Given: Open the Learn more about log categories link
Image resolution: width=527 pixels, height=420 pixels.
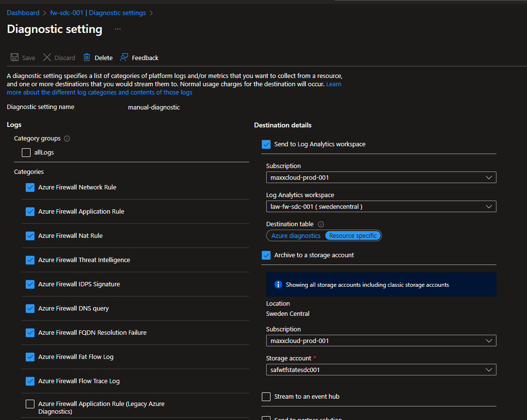Looking at the screenshot, I should pos(99,93).
